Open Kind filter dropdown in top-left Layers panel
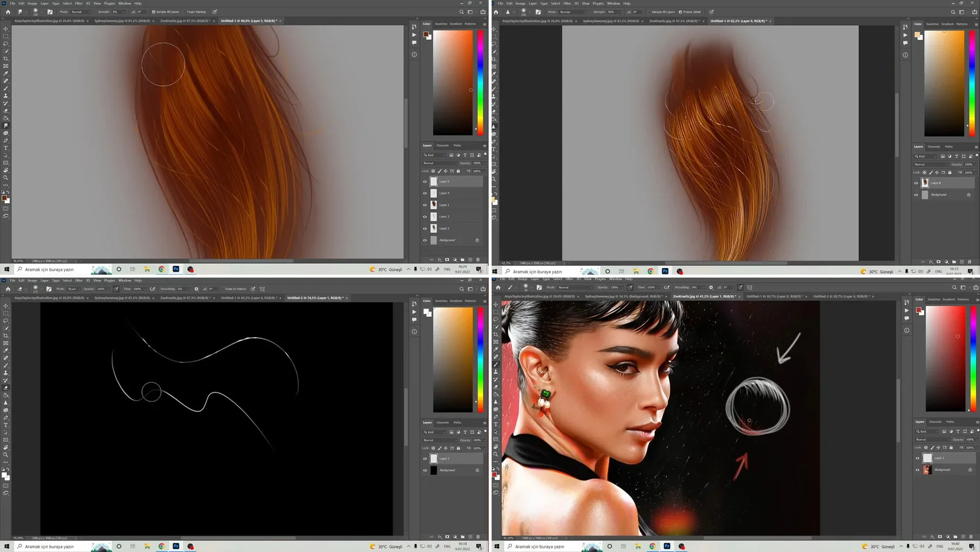 pos(435,155)
